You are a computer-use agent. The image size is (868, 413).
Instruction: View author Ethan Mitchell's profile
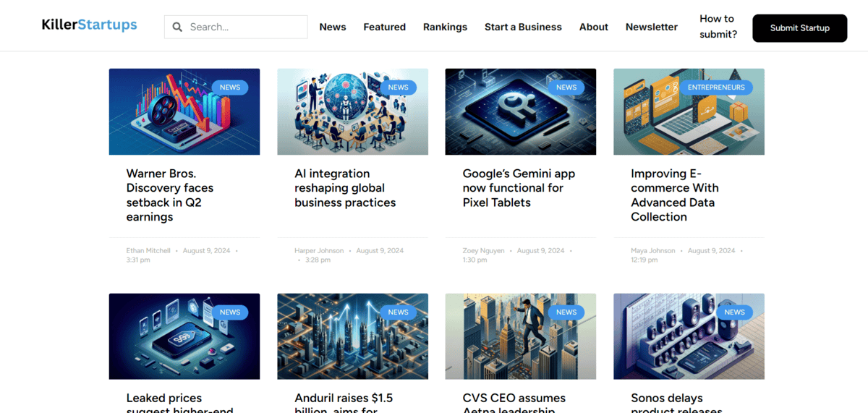coord(148,251)
